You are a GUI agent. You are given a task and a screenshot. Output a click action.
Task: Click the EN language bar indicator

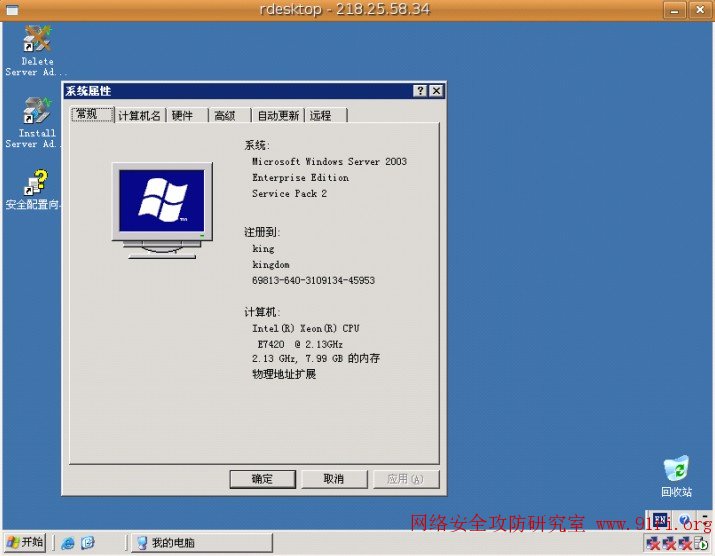tap(659, 520)
